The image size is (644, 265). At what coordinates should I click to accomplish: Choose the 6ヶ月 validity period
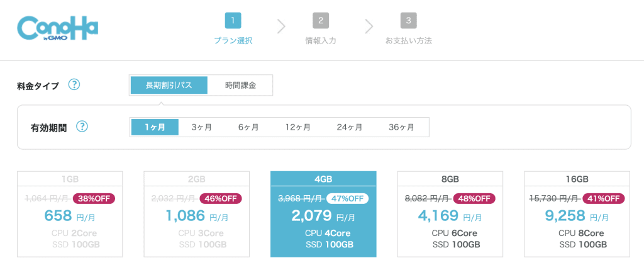pos(248,127)
